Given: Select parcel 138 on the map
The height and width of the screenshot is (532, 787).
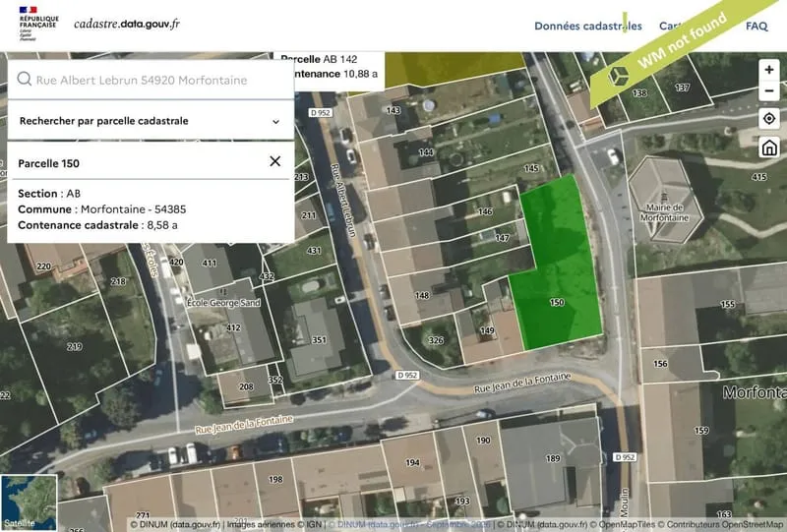Looking at the screenshot, I should click(638, 92).
